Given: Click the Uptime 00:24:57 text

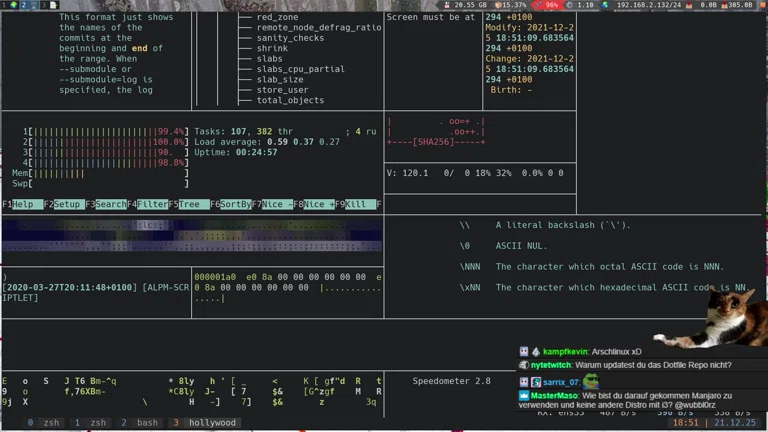Looking at the screenshot, I should (x=236, y=152).
